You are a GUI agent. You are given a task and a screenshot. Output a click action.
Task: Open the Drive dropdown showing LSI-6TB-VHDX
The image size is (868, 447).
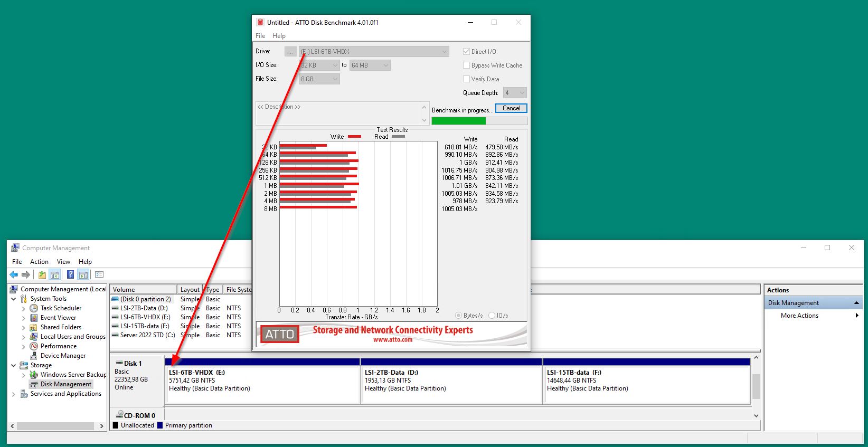[x=374, y=52]
